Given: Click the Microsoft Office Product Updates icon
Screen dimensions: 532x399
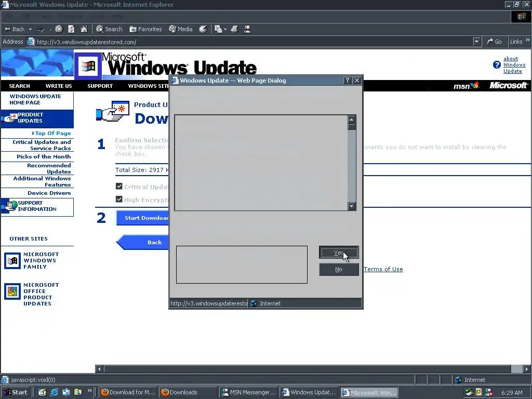Looking at the screenshot, I should point(12,291).
